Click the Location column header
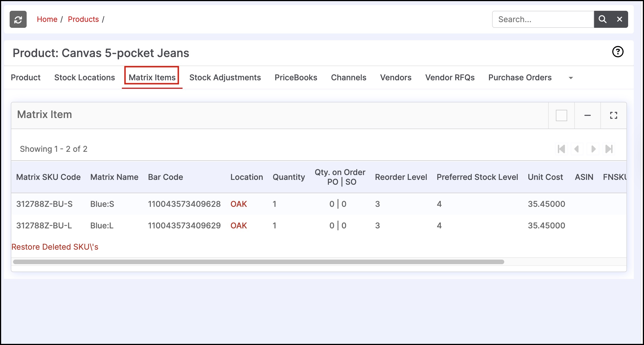This screenshot has height=345, width=644. (x=247, y=177)
